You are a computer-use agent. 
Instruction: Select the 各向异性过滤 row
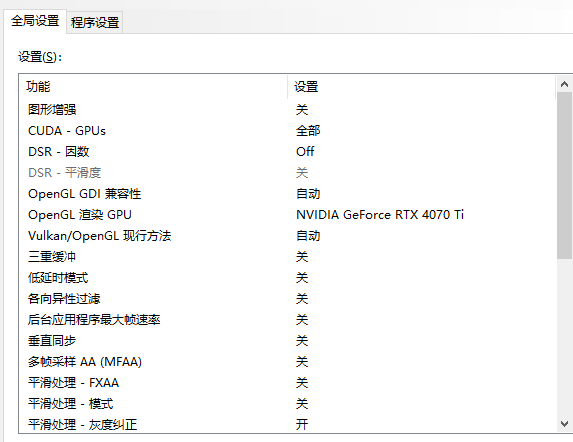pos(288,299)
